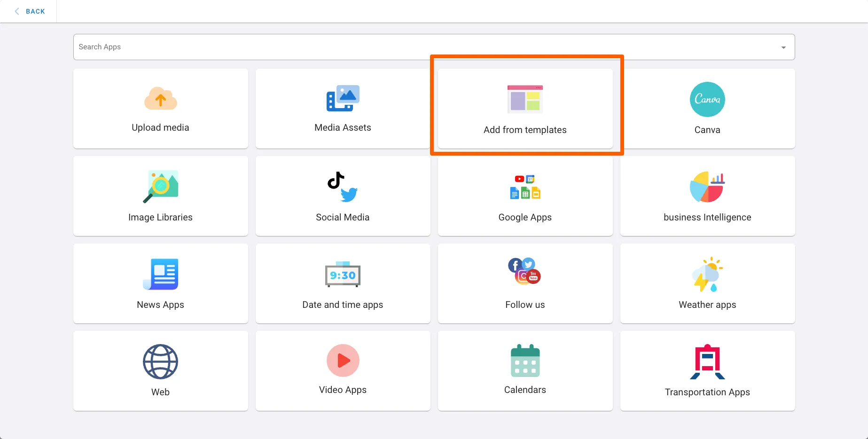Screen dimensions: 868x439
Task: Click the Transportation Apps train icon
Action: pyautogui.click(x=707, y=361)
